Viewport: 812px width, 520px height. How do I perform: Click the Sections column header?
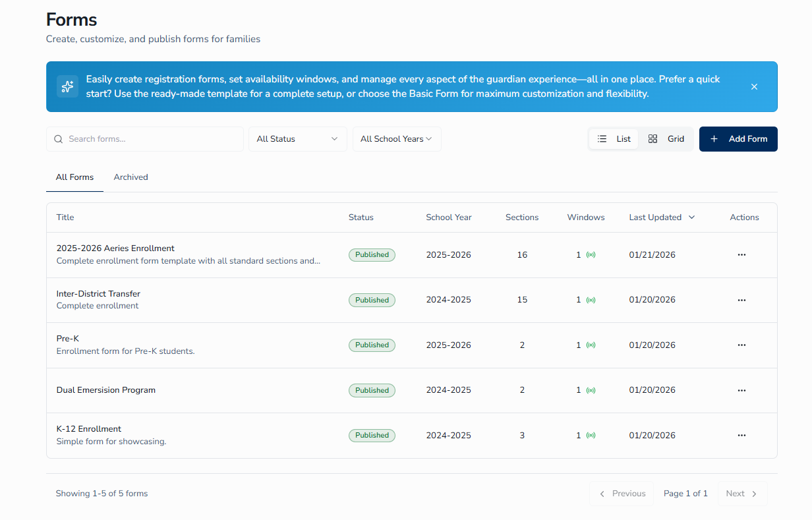point(522,217)
